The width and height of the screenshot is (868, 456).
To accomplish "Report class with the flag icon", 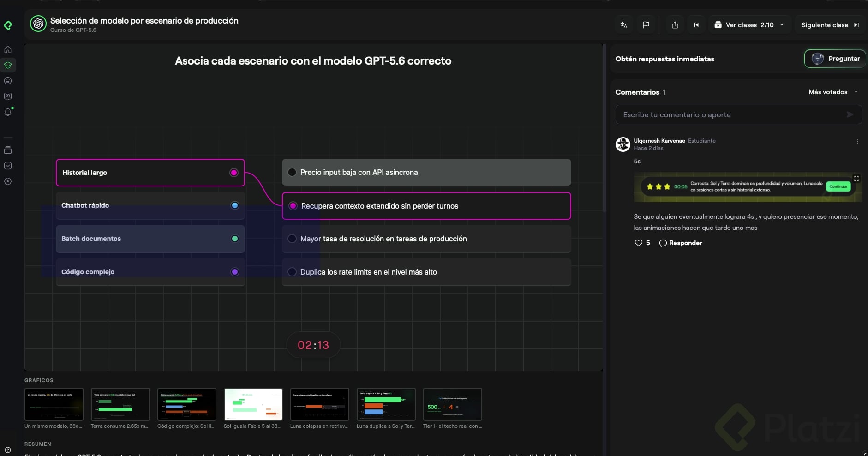I will pos(646,25).
